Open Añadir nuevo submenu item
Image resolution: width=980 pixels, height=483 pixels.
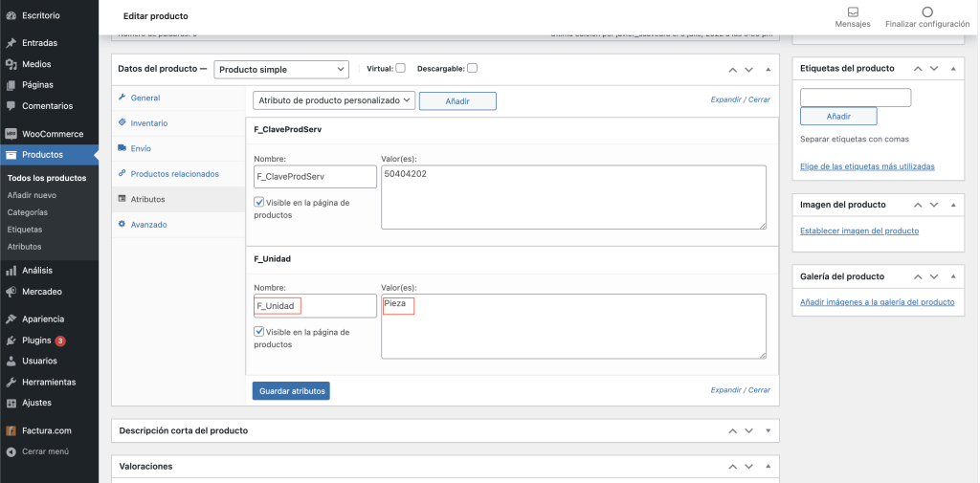click(32, 195)
